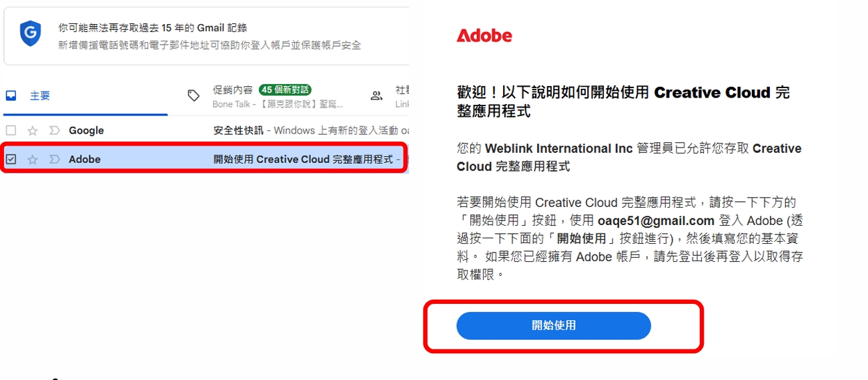The image size is (868, 380).
Task: Click the sender name Google
Action: (86, 130)
